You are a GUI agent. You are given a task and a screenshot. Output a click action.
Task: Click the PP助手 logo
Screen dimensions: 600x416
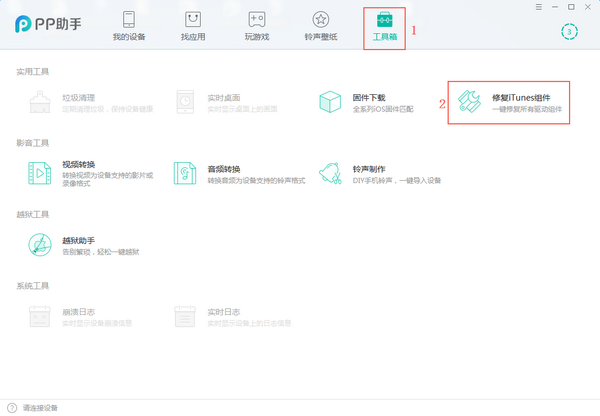click(x=47, y=24)
